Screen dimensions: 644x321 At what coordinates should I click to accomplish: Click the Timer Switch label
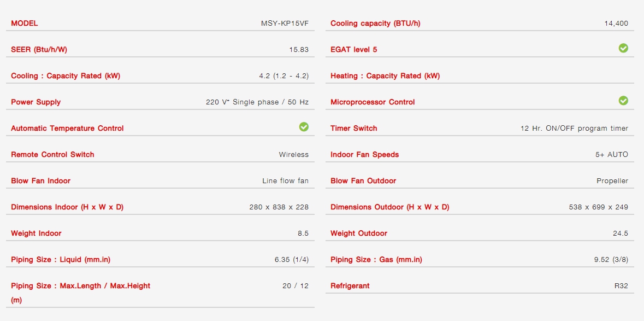click(353, 128)
